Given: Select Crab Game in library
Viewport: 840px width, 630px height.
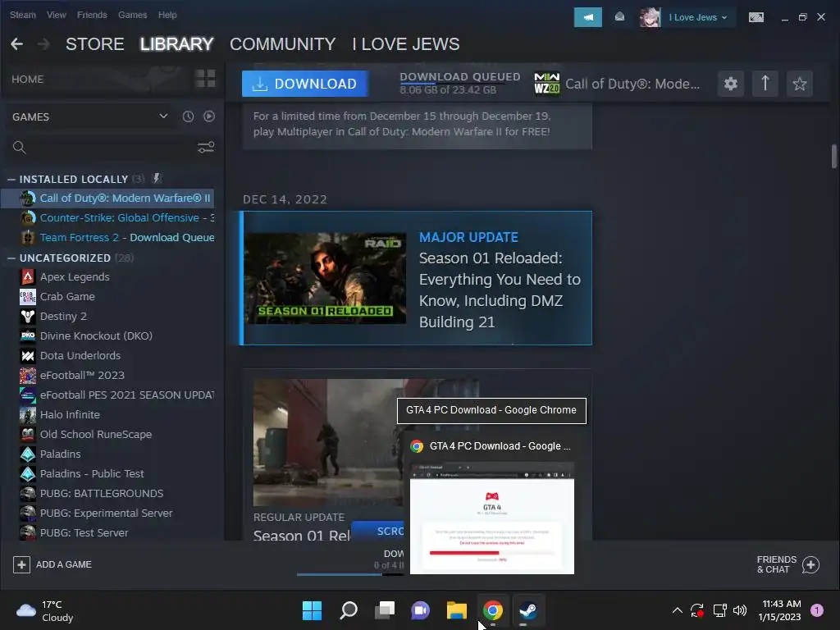Looking at the screenshot, I should [x=107, y=297].
